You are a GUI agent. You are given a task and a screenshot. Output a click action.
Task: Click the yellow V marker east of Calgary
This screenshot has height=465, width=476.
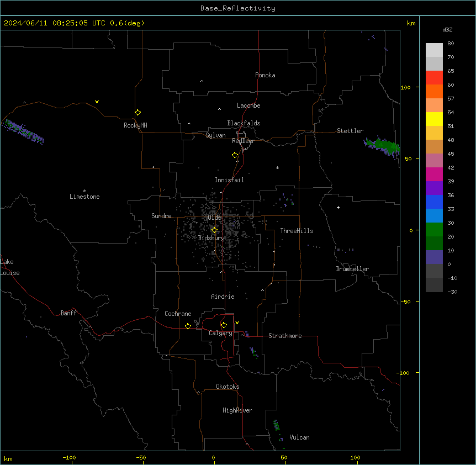(237, 323)
